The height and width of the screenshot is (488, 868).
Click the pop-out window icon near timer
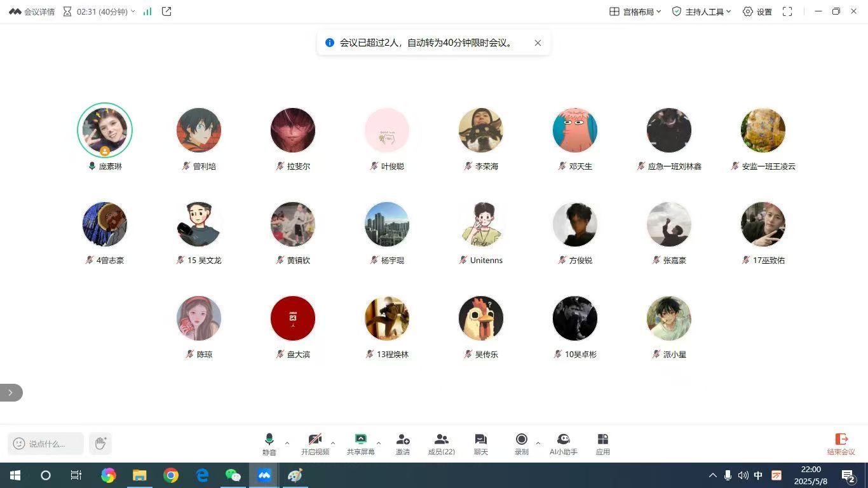tap(166, 11)
